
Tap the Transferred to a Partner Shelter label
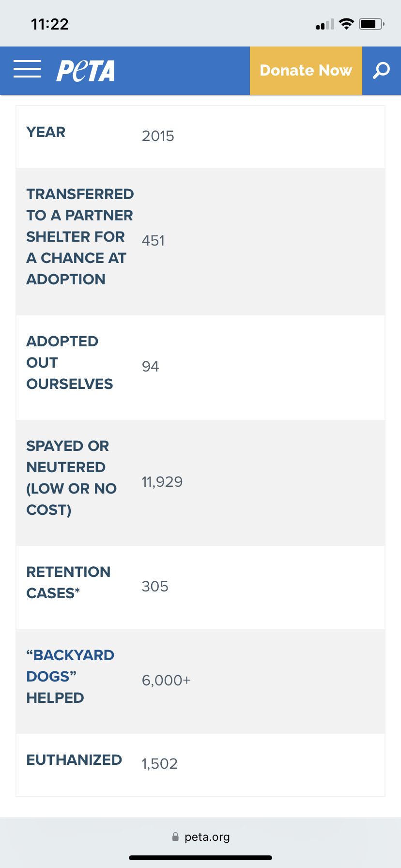[80, 236]
